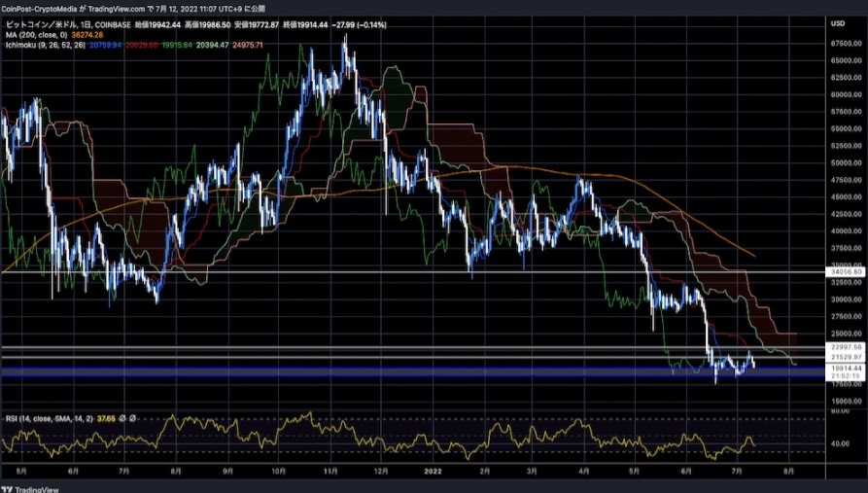Click the 21529.97 price level label
The height and width of the screenshot is (493, 868).
846,357
